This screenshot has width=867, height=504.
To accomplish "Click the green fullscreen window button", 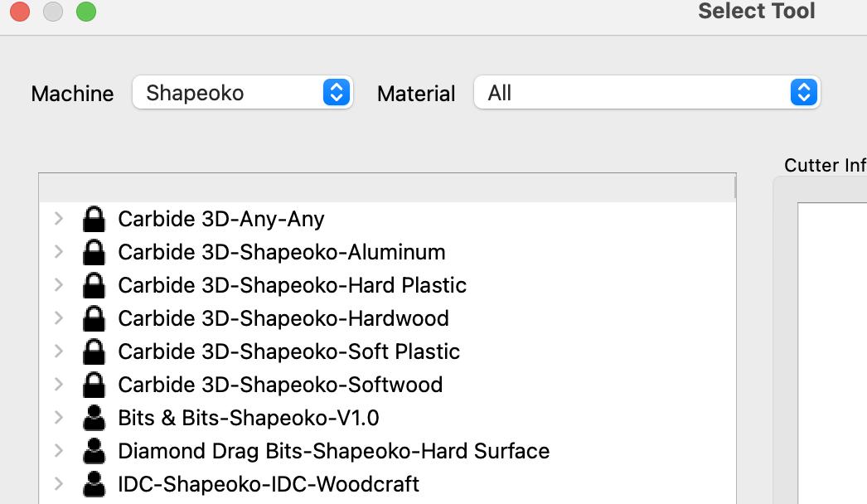I will click(86, 12).
